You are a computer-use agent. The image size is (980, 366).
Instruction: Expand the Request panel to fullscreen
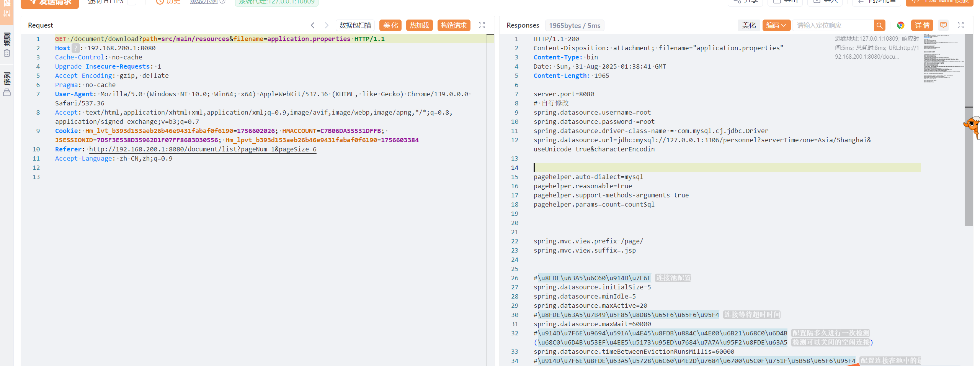tap(482, 25)
